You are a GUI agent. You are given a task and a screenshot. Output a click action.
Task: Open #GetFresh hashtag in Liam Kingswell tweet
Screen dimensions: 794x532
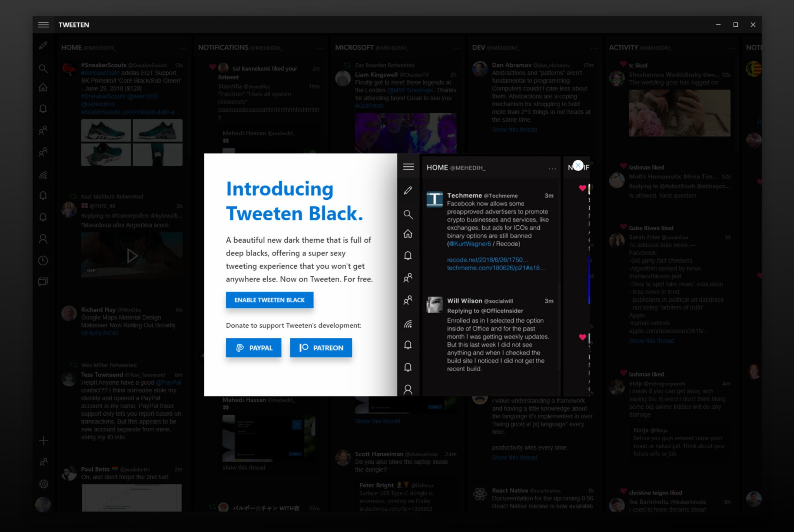369,106
